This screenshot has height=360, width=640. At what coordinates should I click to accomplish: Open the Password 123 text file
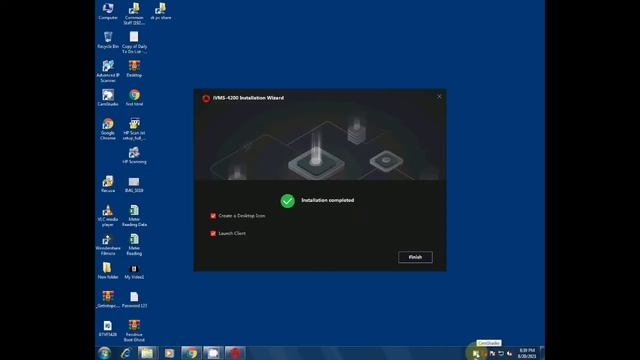coord(134,299)
